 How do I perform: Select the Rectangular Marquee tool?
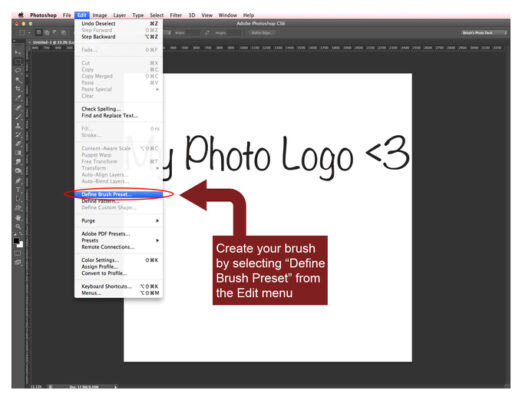[x=18, y=62]
